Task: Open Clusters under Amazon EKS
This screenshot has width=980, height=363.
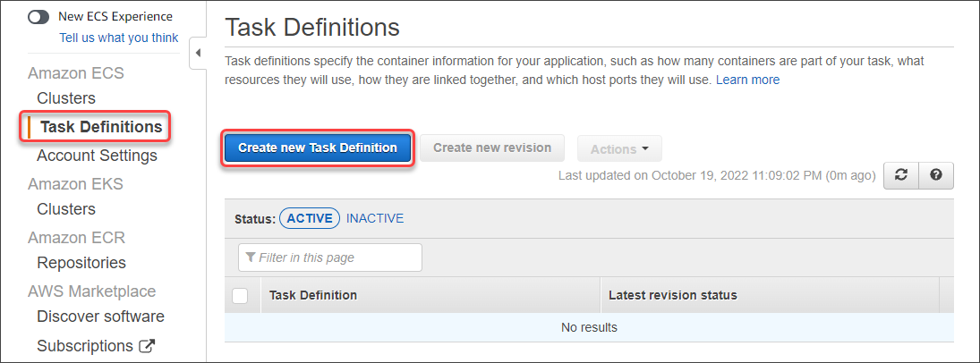Action: (66, 208)
